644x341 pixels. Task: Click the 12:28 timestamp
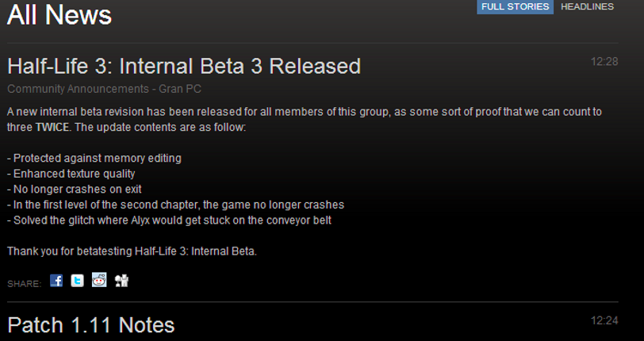604,61
